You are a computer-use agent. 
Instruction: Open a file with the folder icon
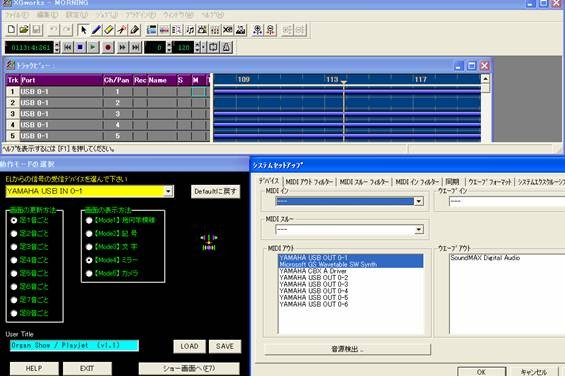(24, 30)
